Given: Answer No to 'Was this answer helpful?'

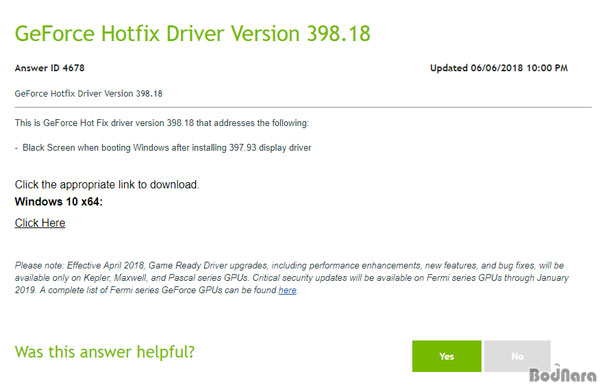Looking at the screenshot, I should [x=517, y=356].
